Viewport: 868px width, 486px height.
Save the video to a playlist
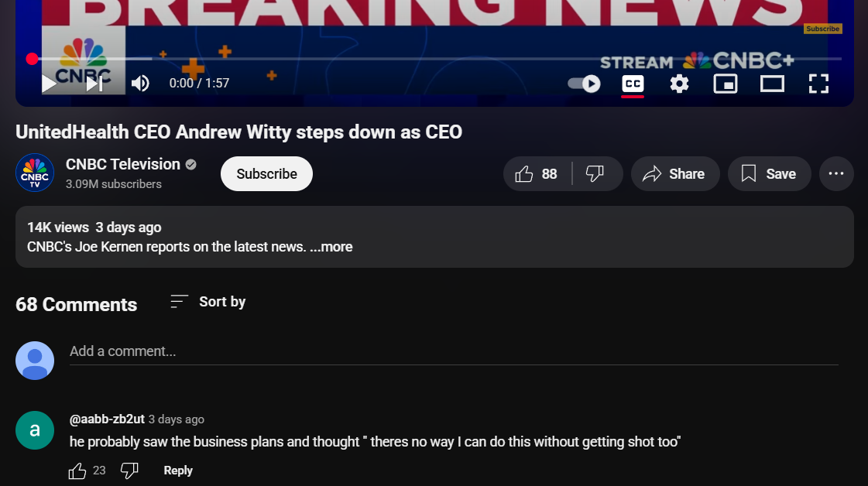tap(770, 174)
